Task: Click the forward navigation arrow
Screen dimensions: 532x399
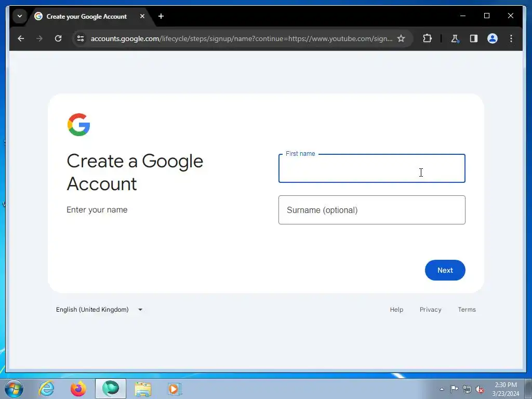Action: (x=39, y=38)
